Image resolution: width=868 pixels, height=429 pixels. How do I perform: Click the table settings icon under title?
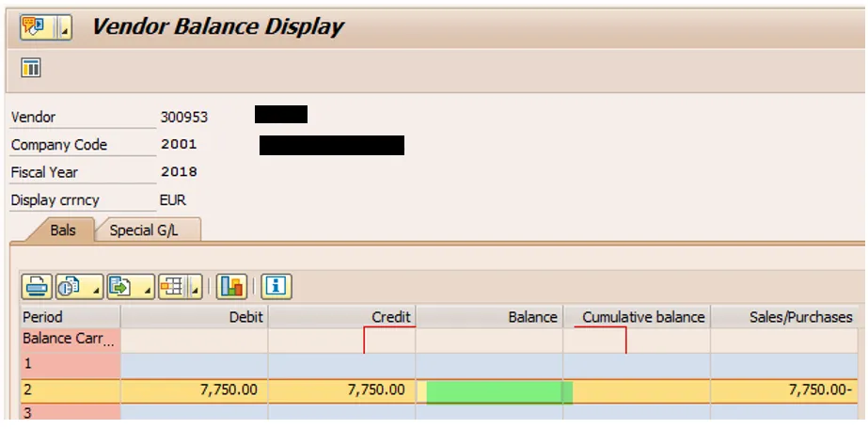point(31,68)
